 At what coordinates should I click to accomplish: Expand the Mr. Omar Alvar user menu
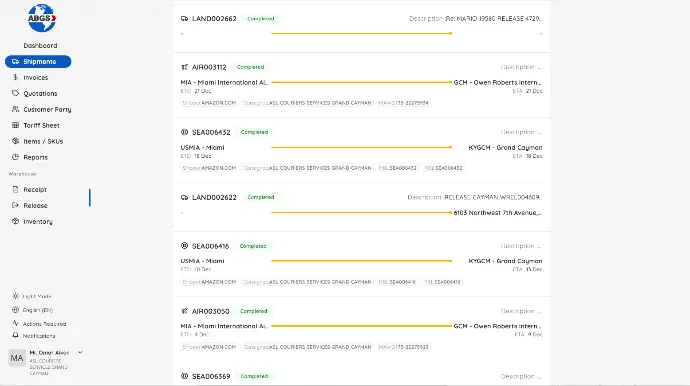pyautogui.click(x=80, y=353)
